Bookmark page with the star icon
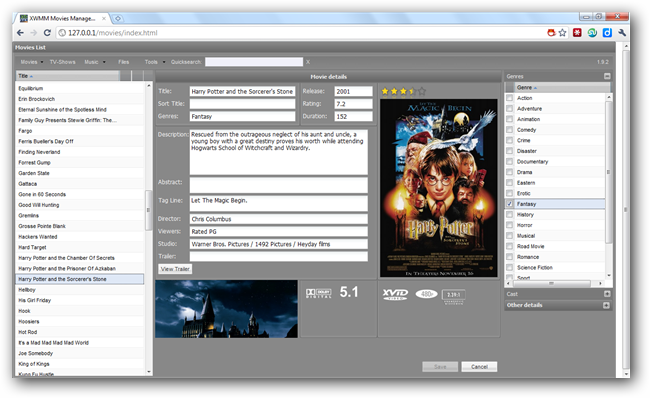650x398 pixels. coord(562,33)
